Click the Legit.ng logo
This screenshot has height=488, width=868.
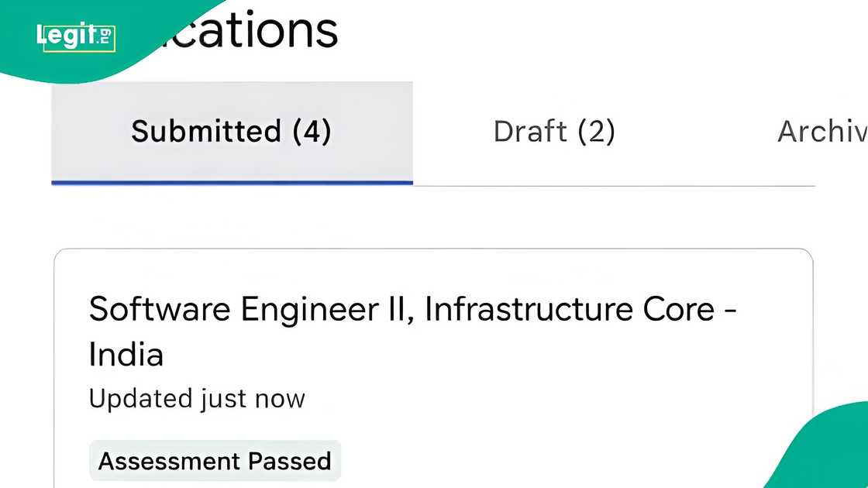pos(74,36)
